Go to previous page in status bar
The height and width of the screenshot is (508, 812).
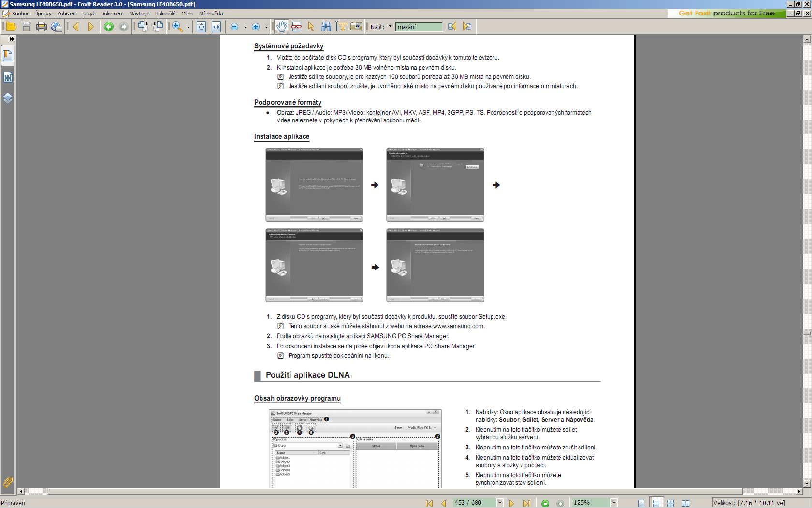pyautogui.click(x=443, y=503)
